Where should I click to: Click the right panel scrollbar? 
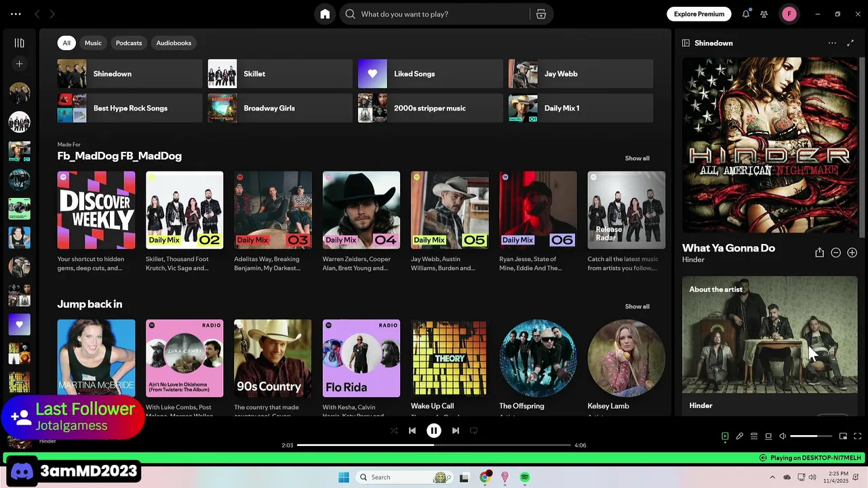pyautogui.click(x=862, y=147)
